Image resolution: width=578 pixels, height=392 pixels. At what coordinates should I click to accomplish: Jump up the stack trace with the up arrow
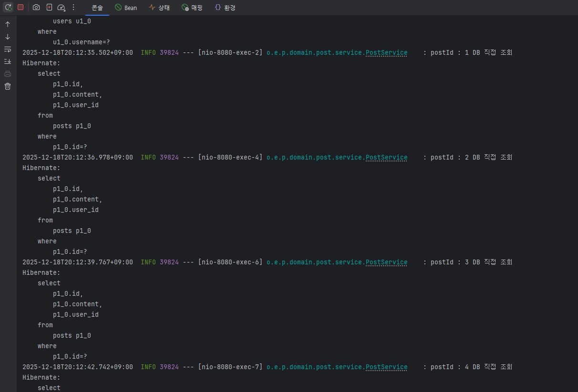click(8, 24)
